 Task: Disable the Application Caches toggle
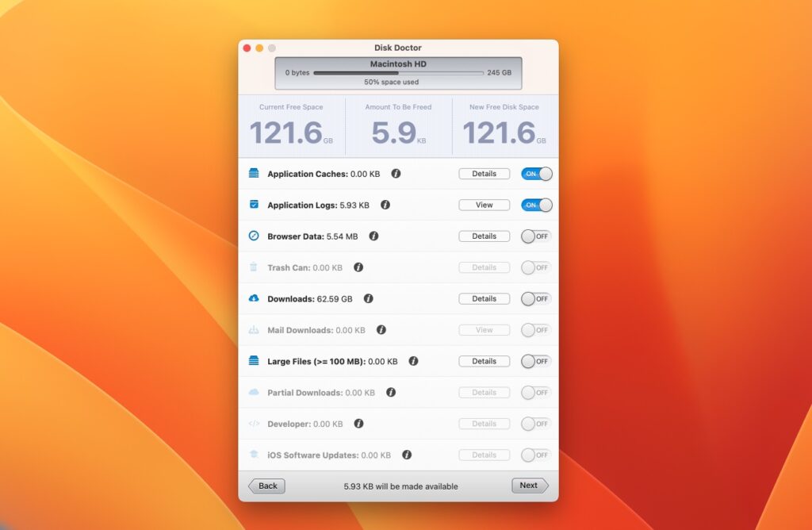click(x=535, y=174)
